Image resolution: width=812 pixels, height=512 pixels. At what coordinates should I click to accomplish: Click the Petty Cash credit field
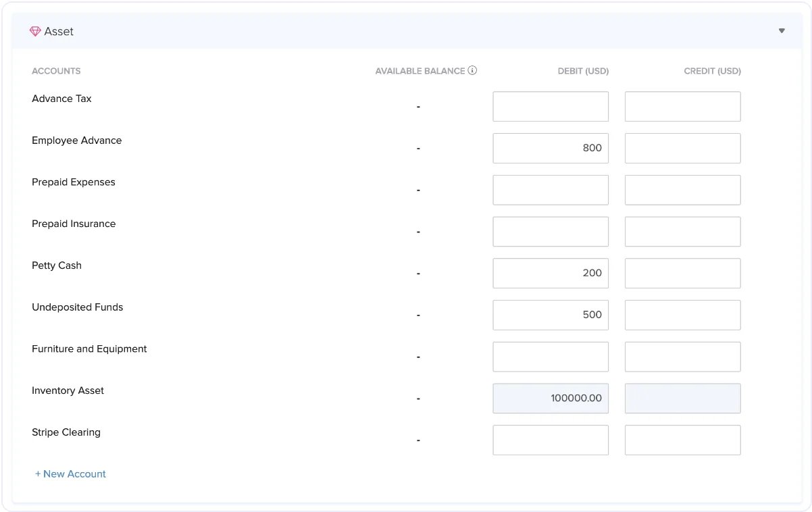[x=682, y=273]
